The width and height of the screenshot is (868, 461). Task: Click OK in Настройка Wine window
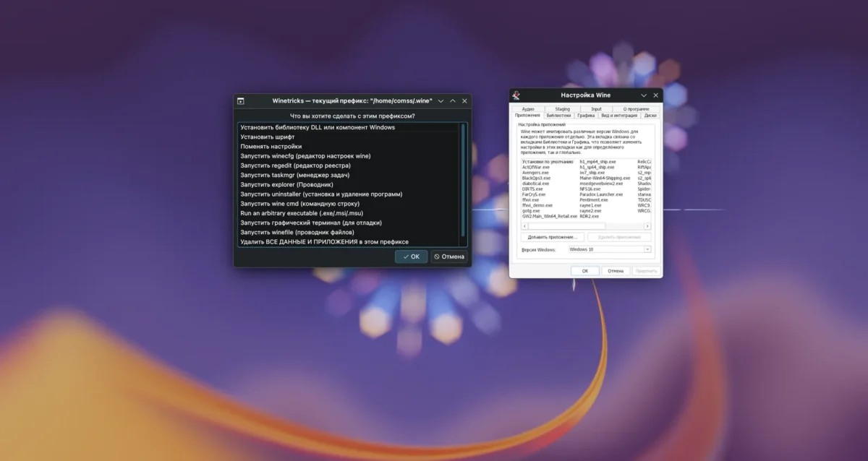tap(584, 271)
